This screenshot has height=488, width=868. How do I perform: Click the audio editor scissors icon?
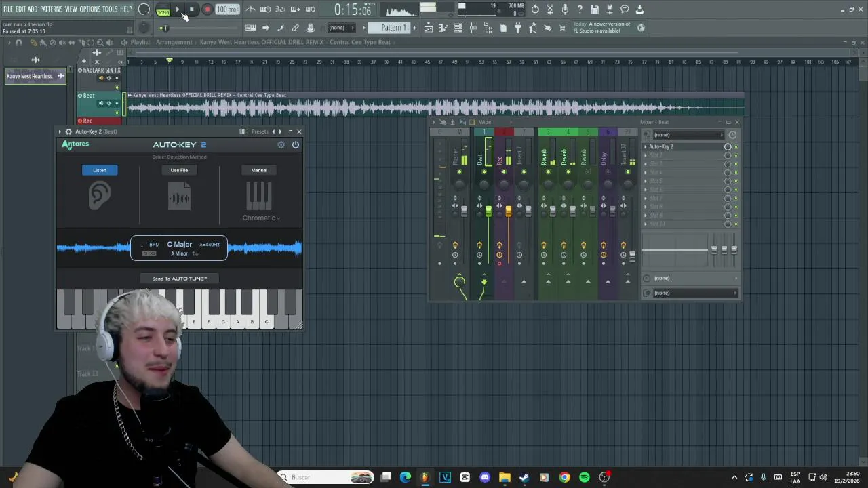(550, 9)
